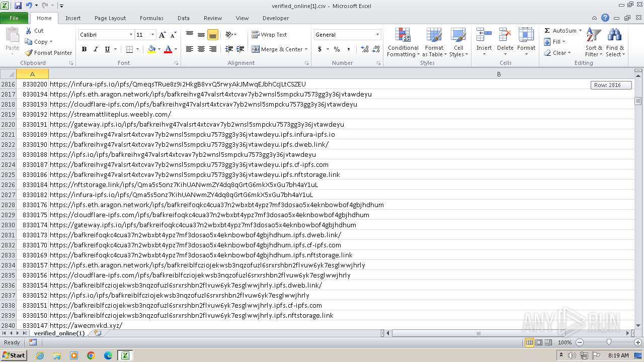This screenshot has height=362, width=644.
Task: Click Increase Decimal icon
Action: (365, 49)
